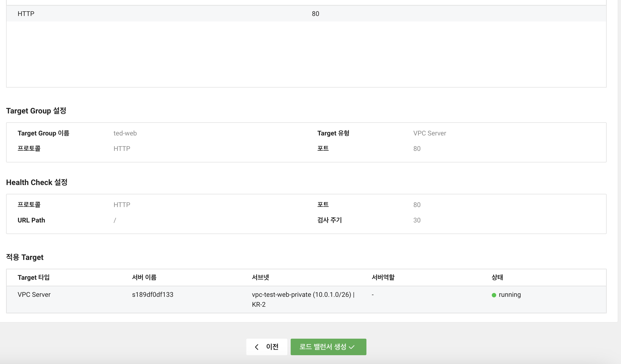Click the left chevron arrow icon

coord(257,347)
